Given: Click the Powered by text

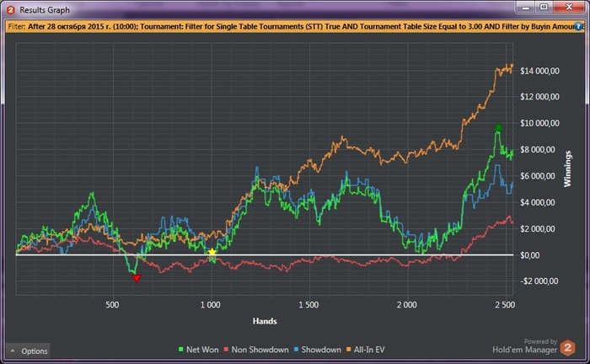Looking at the screenshot, I should click(540, 341).
